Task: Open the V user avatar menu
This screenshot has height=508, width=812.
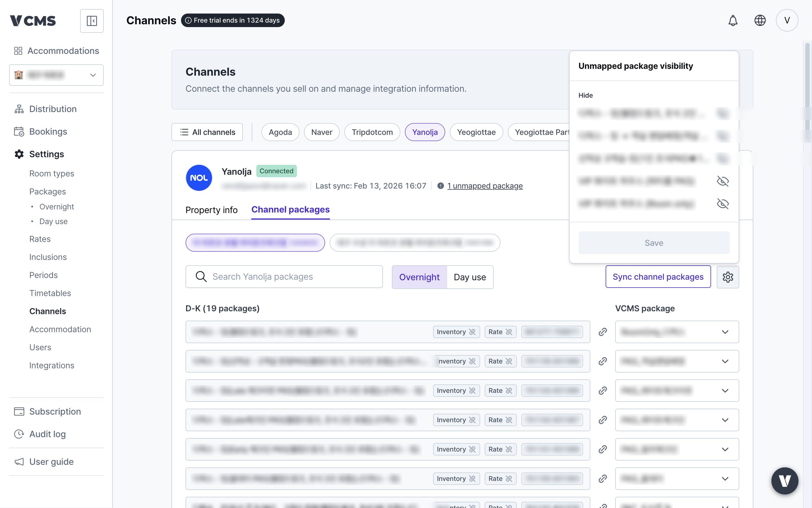Action: [x=787, y=21]
